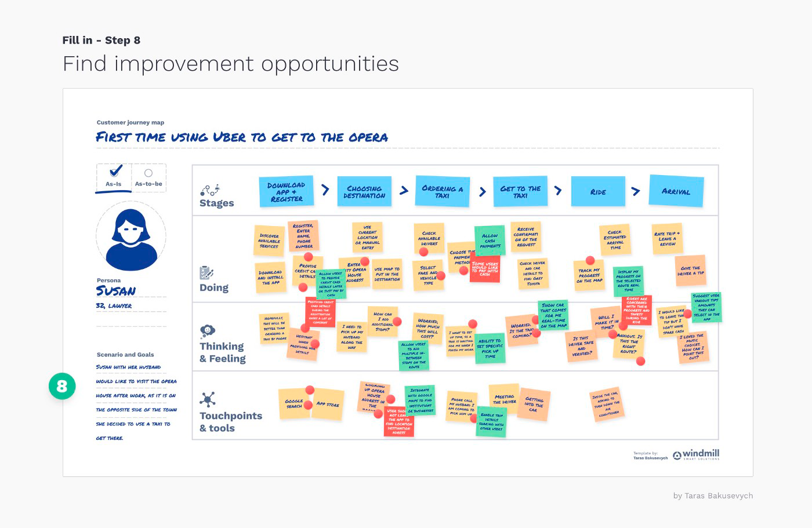The height and width of the screenshot is (528, 812).
Task: Click arrow after Get to the Taxi stage
Action: 558,190
